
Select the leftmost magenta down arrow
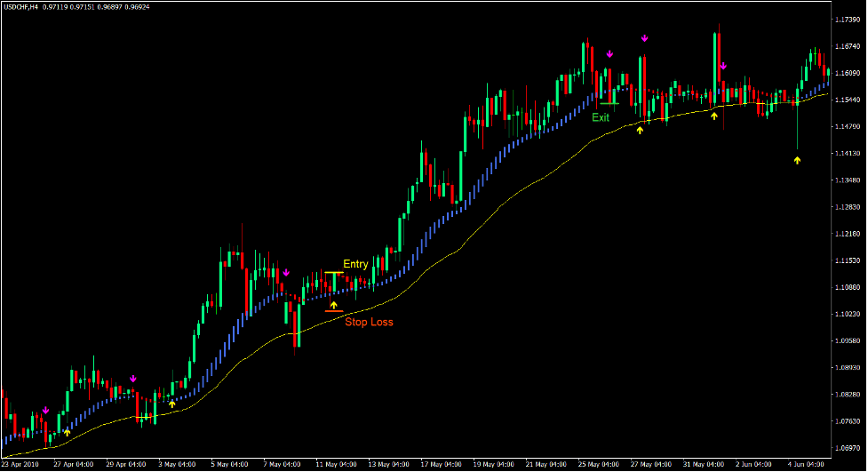[x=45, y=411]
